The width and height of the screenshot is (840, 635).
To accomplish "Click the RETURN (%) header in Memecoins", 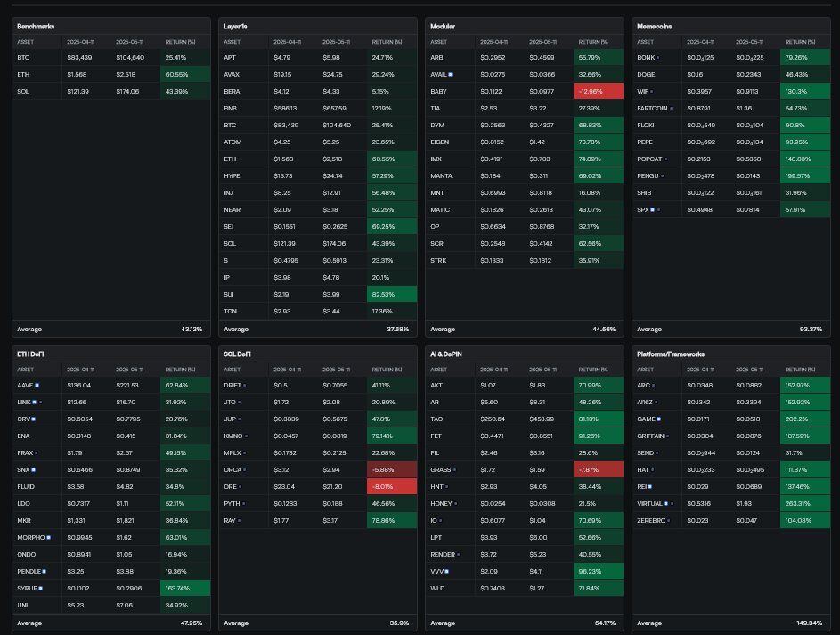I will coord(800,42).
